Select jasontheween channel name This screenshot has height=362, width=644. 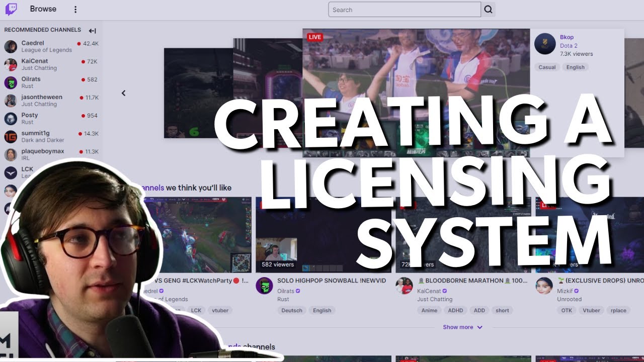point(42,97)
